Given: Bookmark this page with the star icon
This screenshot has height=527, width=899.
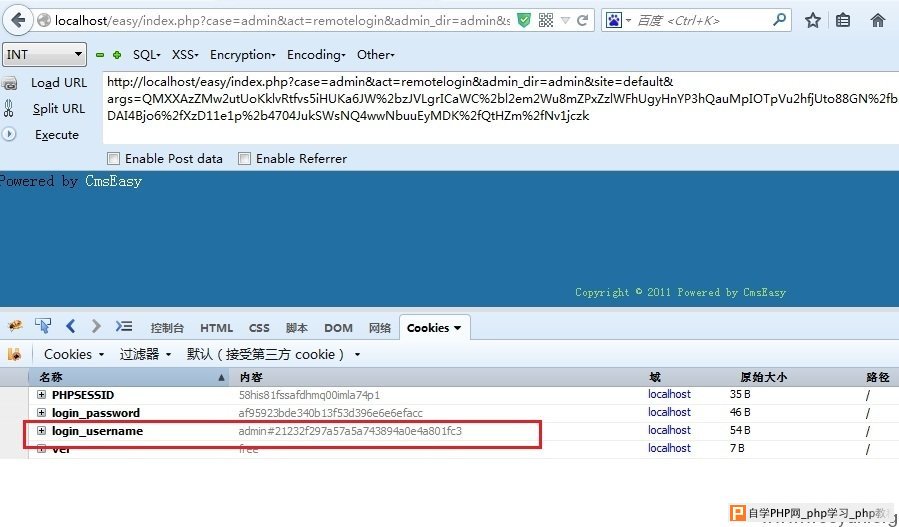Looking at the screenshot, I should (812, 21).
